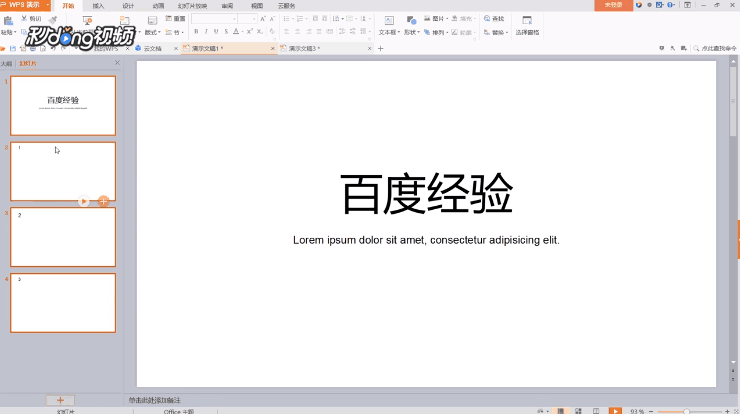Open the 视图 ribbon tab
This screenshot has width=740, height=414.
pos(257,6)
